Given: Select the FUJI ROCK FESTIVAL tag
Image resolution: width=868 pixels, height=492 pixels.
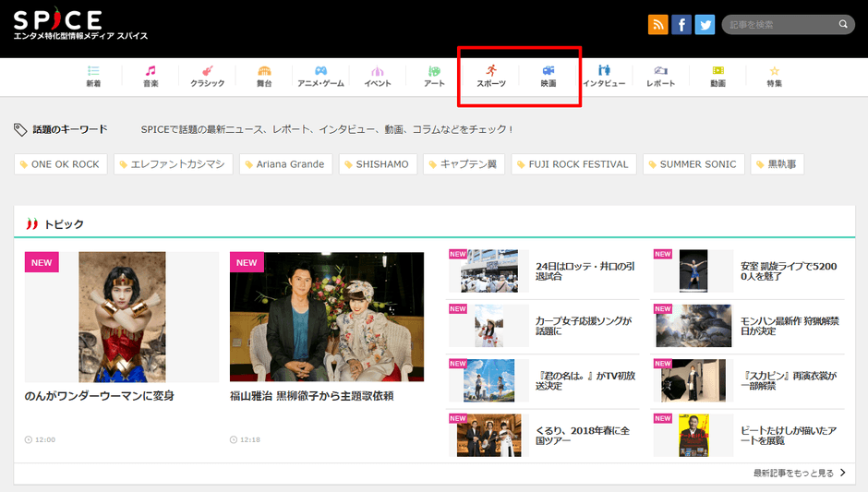Looking at the screenshot, I should [573, 164].
